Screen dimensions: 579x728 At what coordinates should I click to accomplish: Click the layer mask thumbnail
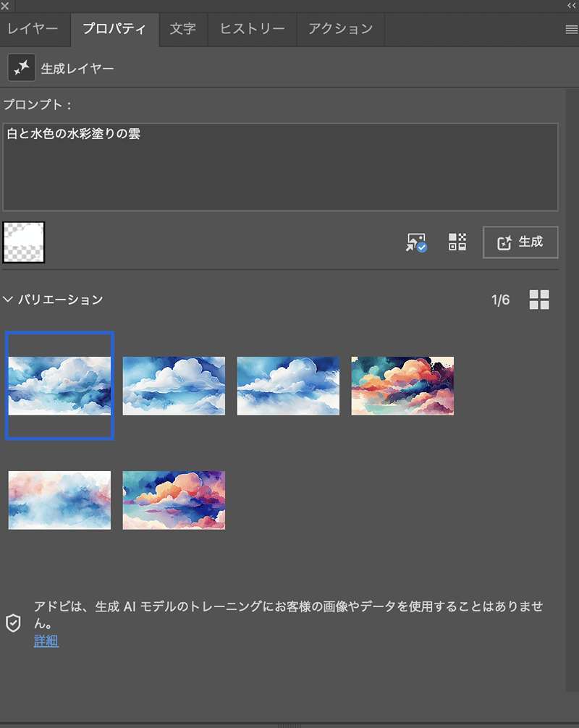click(24, 242)
